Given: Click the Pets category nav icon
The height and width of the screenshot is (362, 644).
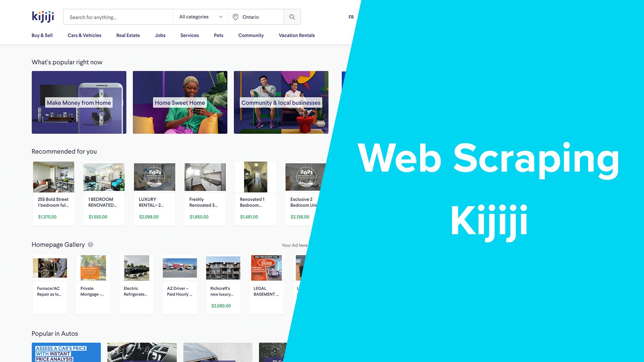Looking at the screenshot, I should coord(218,35).
